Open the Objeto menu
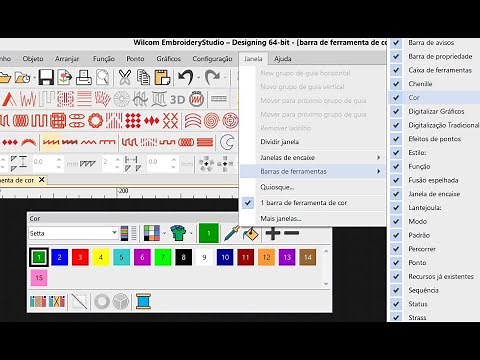The image size is (480, 360). 33,59
